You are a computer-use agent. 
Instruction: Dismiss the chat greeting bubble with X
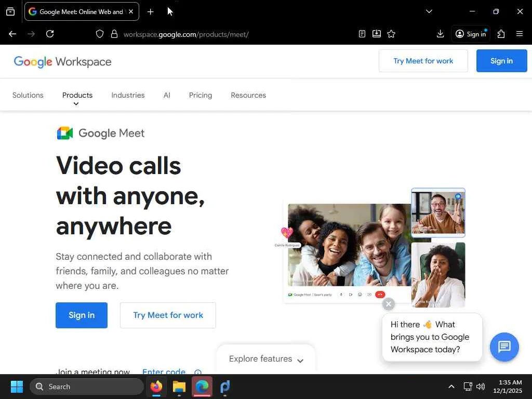pos(389,304)
